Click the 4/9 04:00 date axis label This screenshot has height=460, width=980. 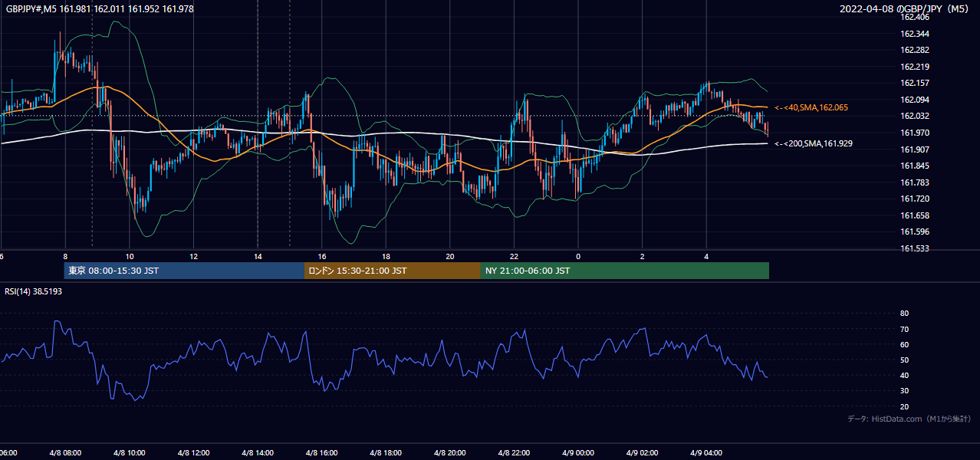(706, 453)
